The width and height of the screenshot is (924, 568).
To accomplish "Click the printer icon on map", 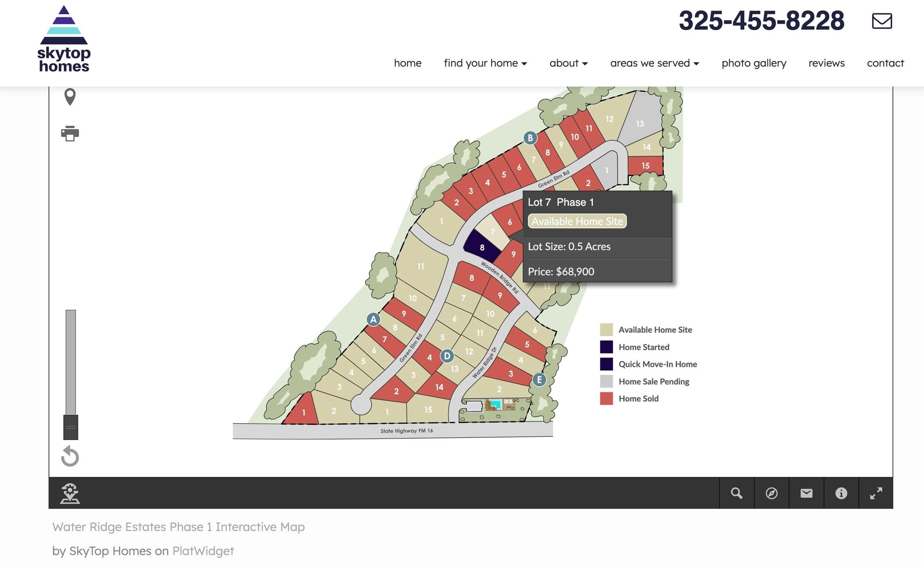I will [x=70, y=134].
